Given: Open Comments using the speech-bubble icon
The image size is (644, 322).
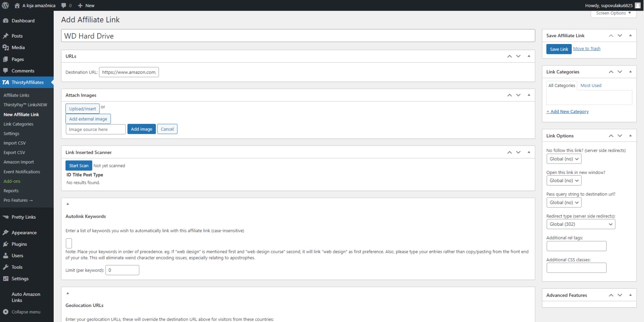Looking at the screenshot, I should pyautogui.click(x=5, y=70).
